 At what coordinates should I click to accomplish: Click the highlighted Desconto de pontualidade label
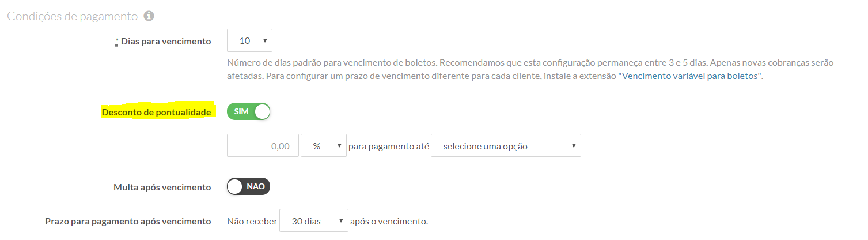pos(156,112)
